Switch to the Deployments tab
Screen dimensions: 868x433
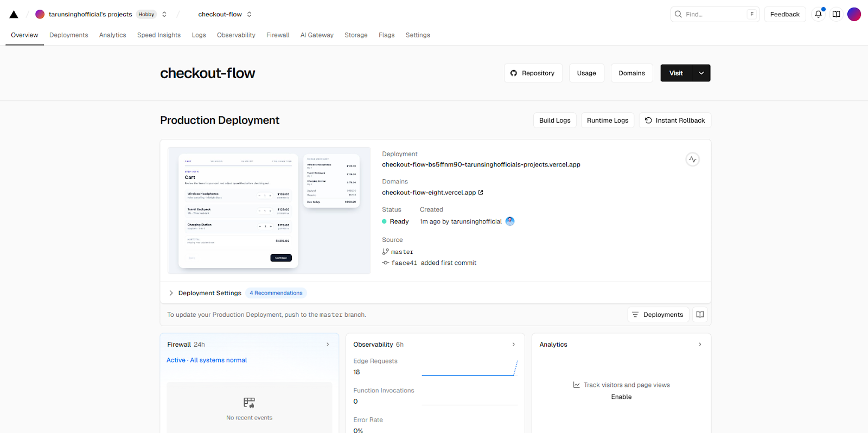[68, 35]
